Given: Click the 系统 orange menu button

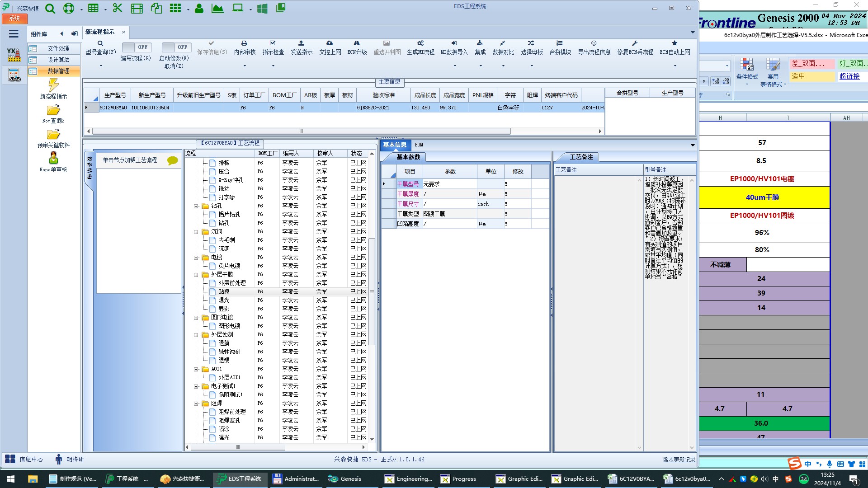Looking at the screenshot, I should [x=14, y=19].
